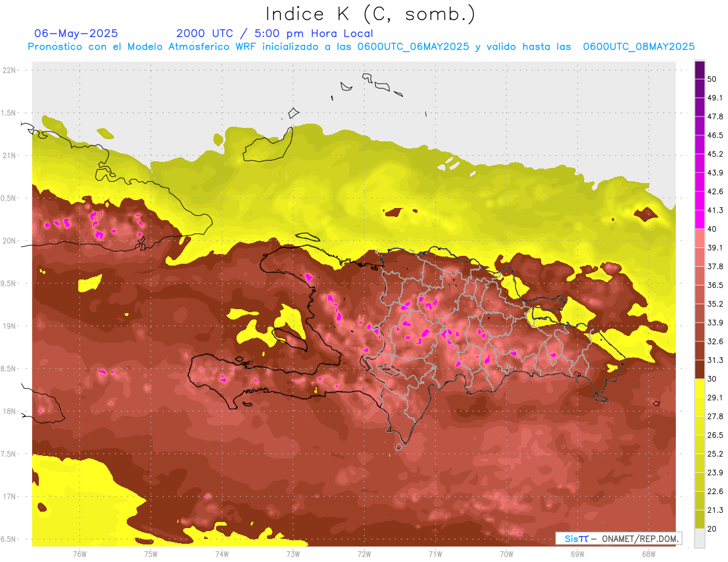Image resolution: width=728 pixels, height=562 pixels.
Task: Click the "75W" longitude label
Action: point(150,554)
